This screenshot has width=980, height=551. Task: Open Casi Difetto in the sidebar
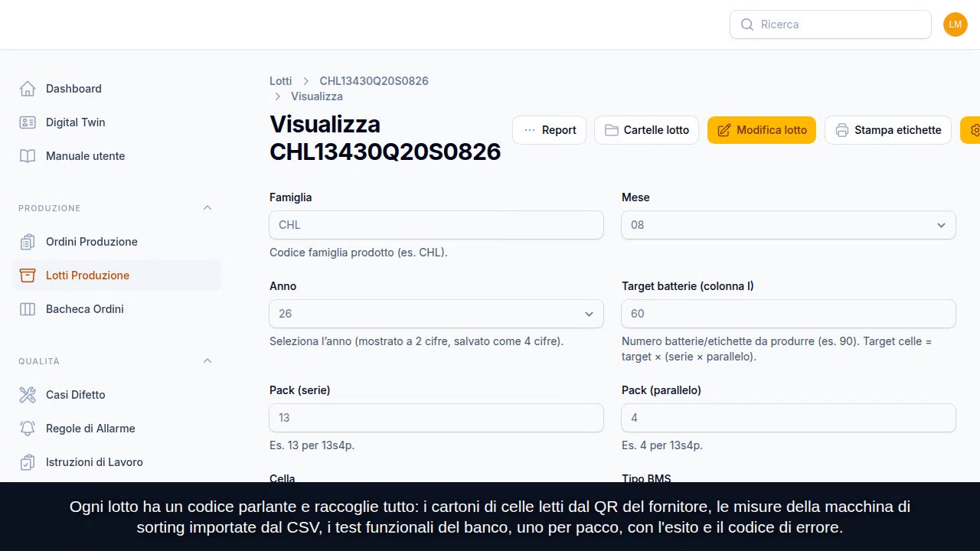click(x=116, y=395)
